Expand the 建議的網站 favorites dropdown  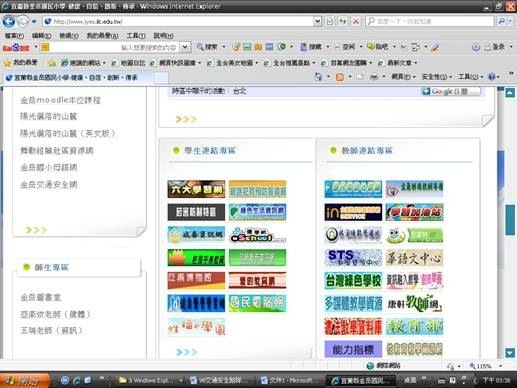point(104,63)
